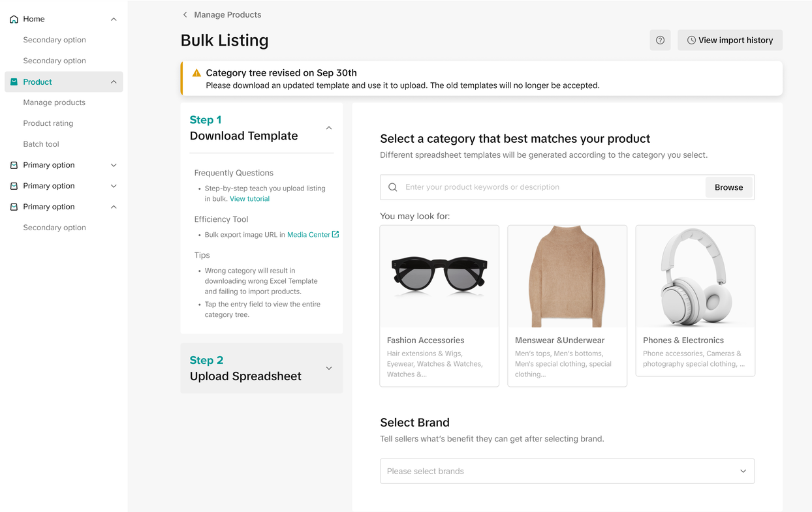Viewport: 812px width, 512px height.
Task: Click the external link icon next to Media Center
Action: (x=336, y=234)
